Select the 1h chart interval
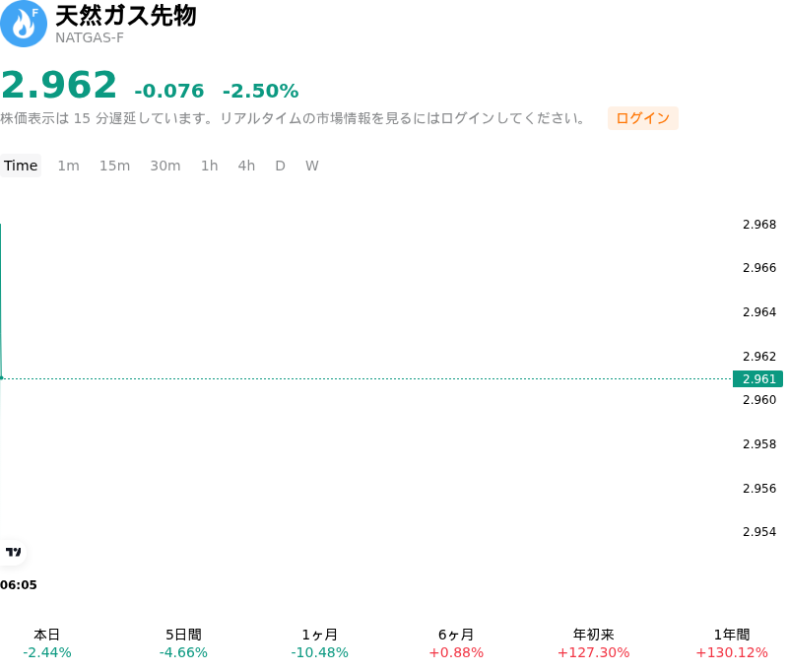788x672 pixels. (x=210, y=166)
